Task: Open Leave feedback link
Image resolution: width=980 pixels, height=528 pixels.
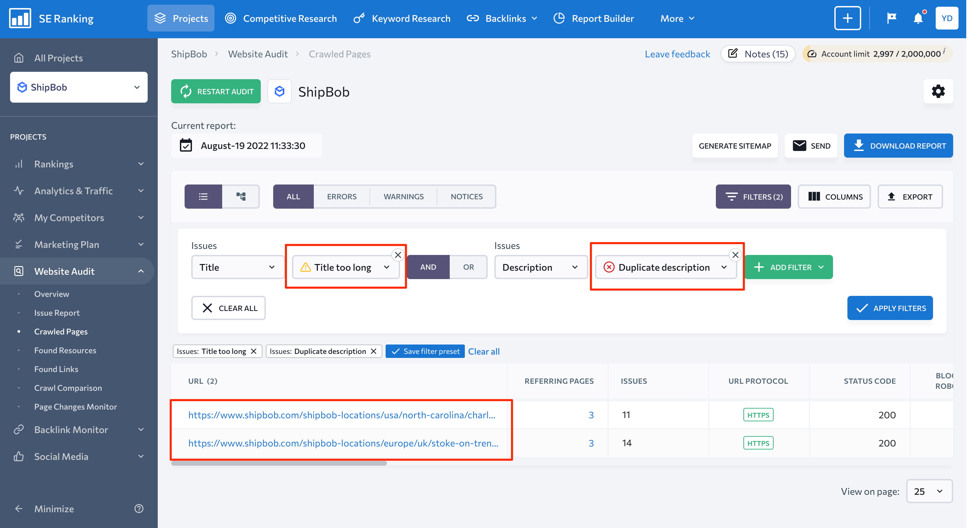Action: (677, 54)
